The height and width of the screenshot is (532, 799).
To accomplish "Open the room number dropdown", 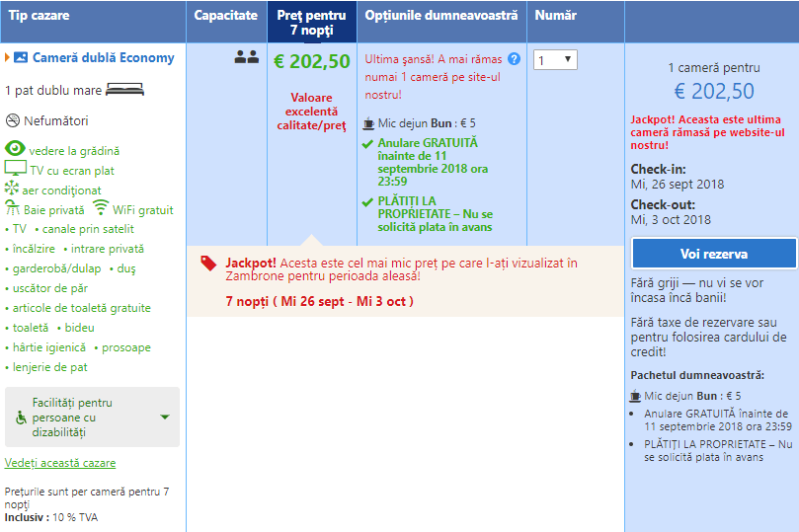I will (x=555, y=60).
